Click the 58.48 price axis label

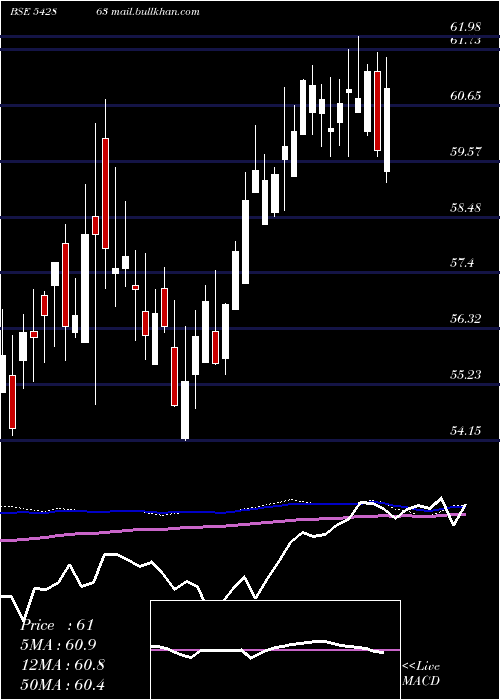point(466,208)
